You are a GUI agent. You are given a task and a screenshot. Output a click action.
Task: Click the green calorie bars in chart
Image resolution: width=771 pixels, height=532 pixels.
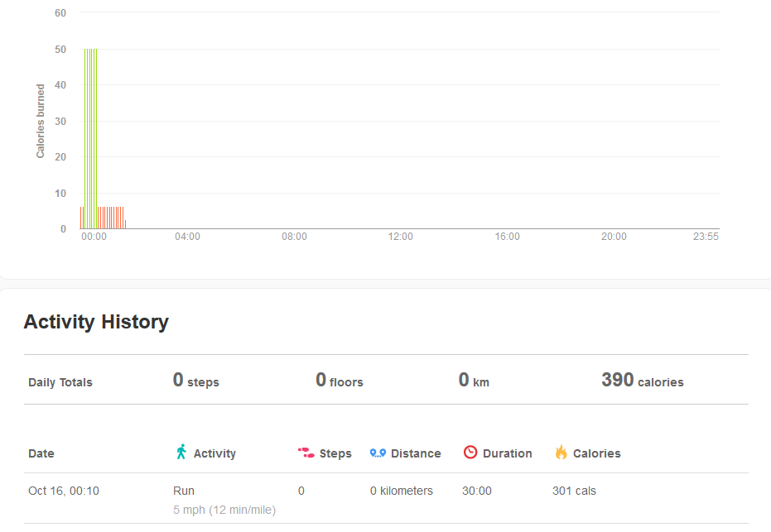click(x=90, y=138)
